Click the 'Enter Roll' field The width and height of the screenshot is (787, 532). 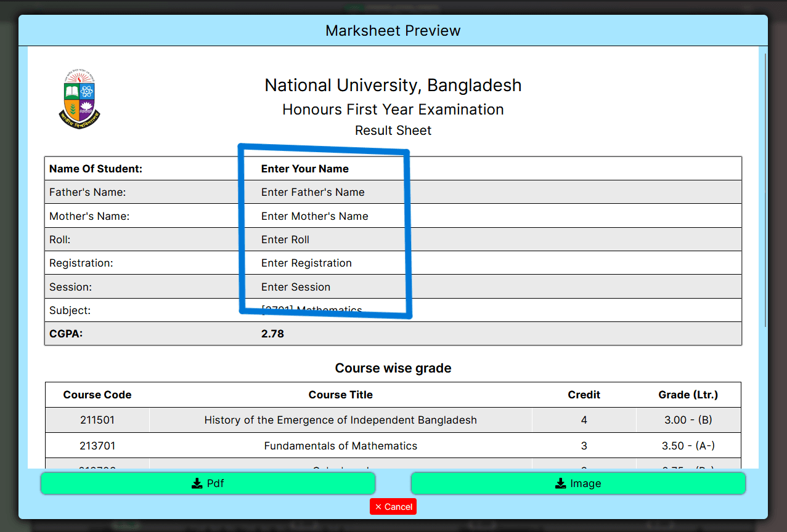click(285, 240)
